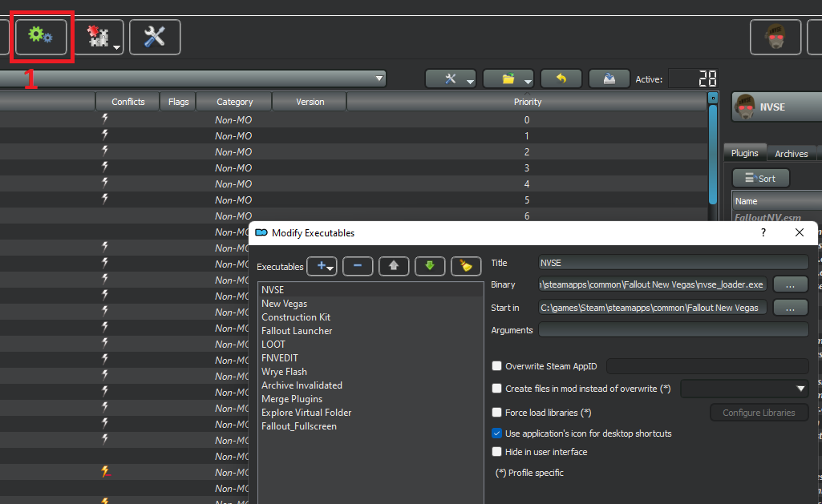Click the conflict lightning icon in priority 4 row

point(105,183)
